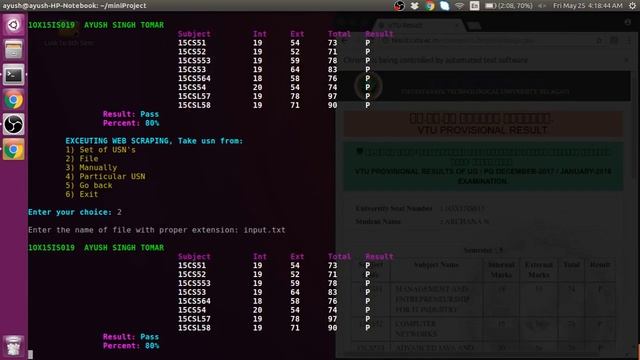Screen dimensions: 640x360
Task: Click '15CS553' in the upper table
Action: (x=194, y=60)
